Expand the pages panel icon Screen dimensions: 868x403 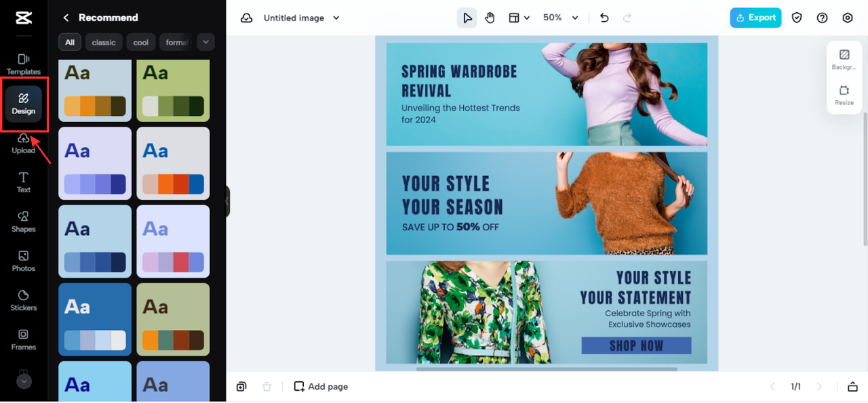click(x=852, y=387)
